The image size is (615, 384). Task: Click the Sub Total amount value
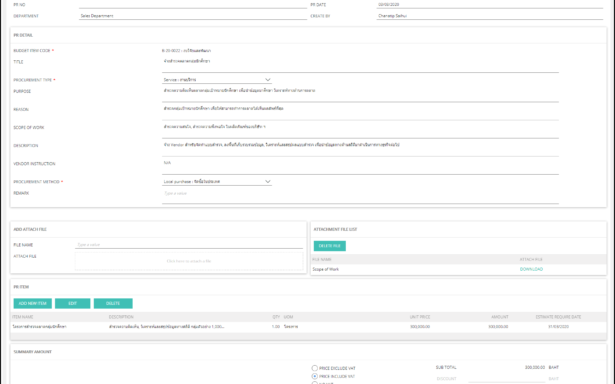click(x=535, y=368)
